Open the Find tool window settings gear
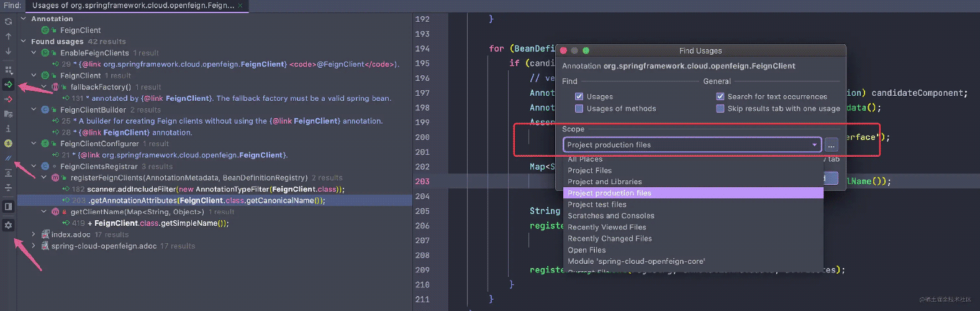 pos(8,225)
